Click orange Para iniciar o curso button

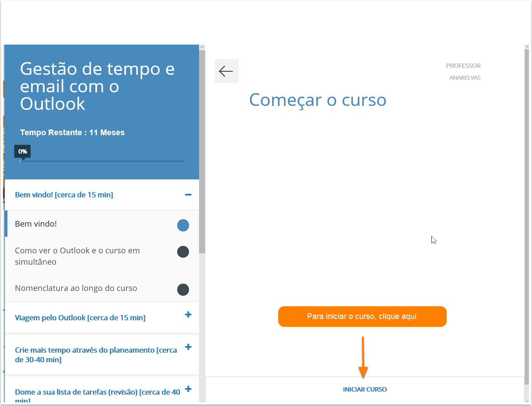tap(362, 316)
